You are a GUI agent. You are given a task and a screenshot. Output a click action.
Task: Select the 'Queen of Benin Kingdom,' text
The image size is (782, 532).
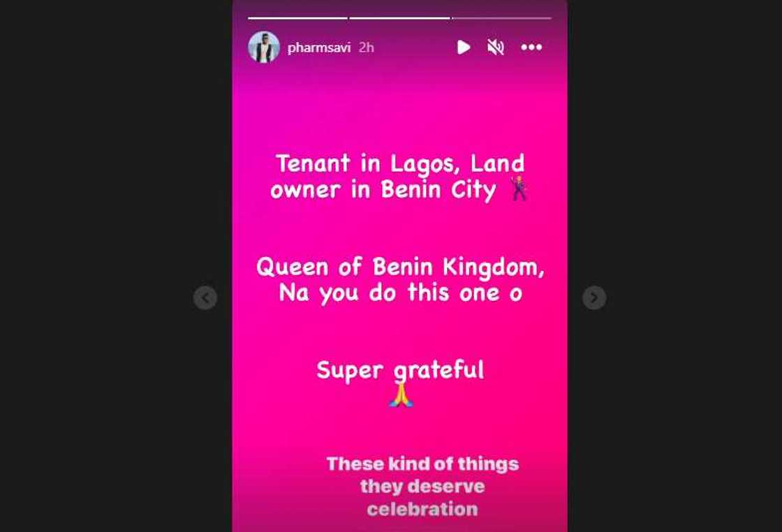[x=401, y=267]
